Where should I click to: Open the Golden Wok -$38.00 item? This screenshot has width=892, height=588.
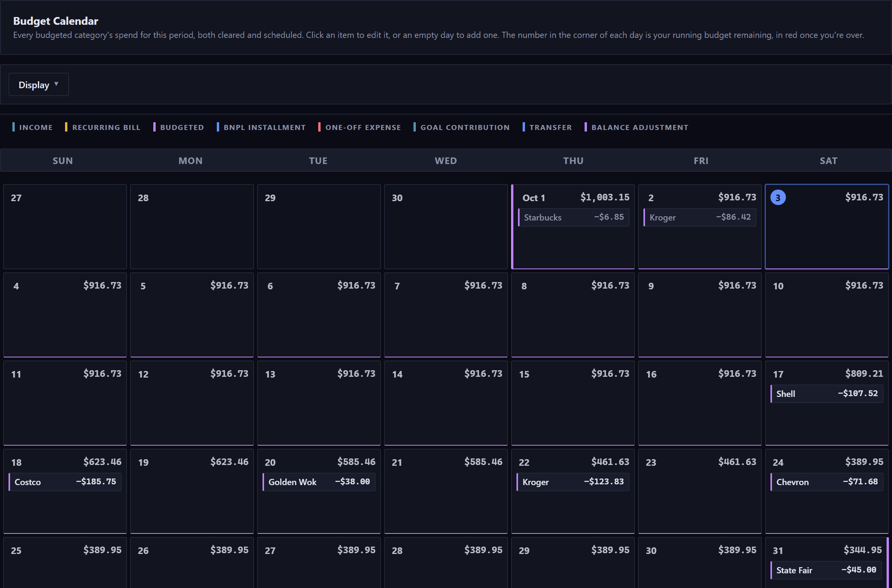tap(319, 482)
